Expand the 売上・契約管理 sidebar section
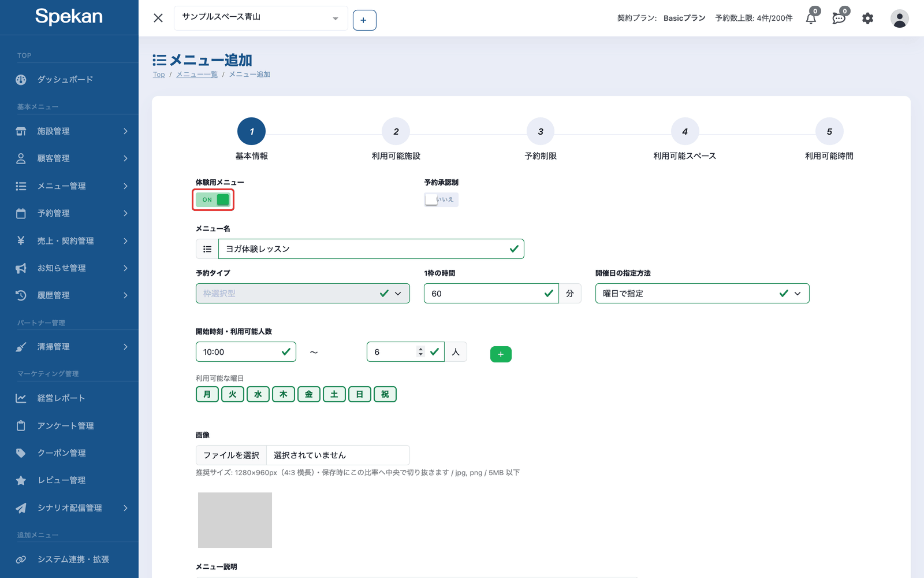 point(69,240)
